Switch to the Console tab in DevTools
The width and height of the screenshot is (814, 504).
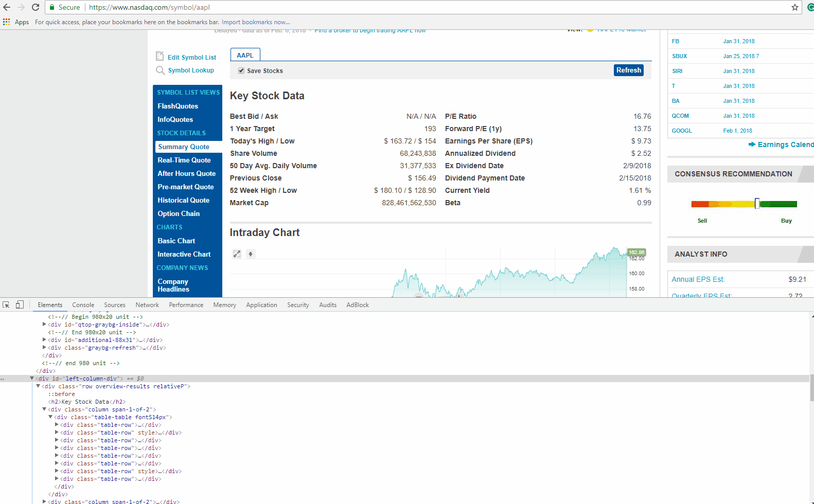83,305
